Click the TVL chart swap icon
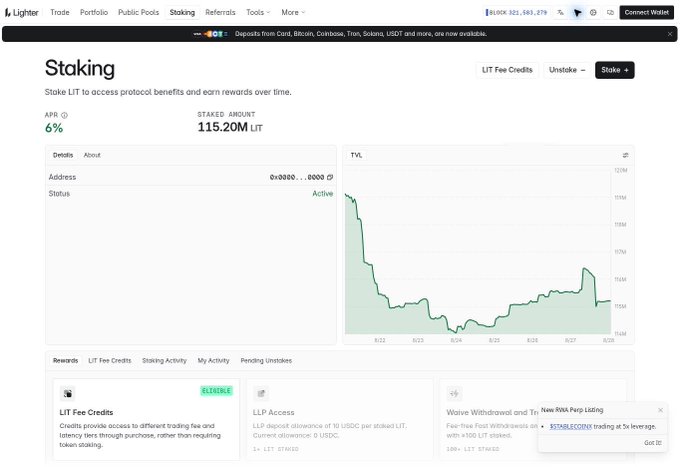 pos(625,155)
